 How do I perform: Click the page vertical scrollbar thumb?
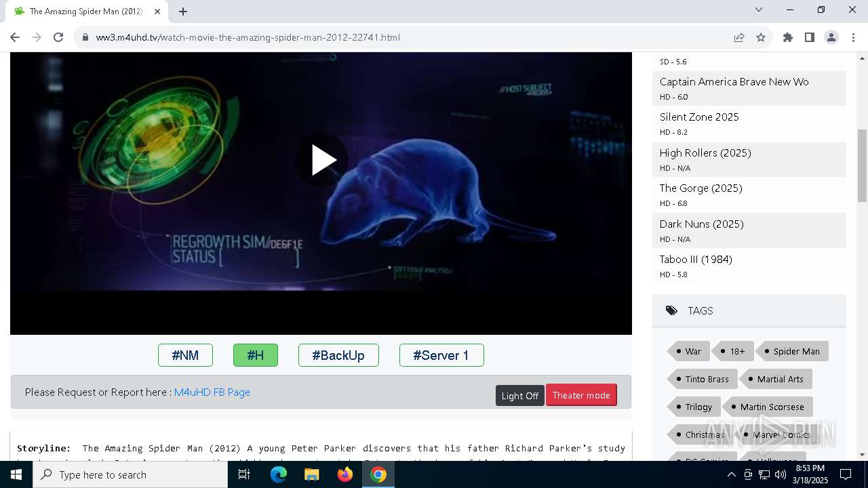click(x=862, y=165)
